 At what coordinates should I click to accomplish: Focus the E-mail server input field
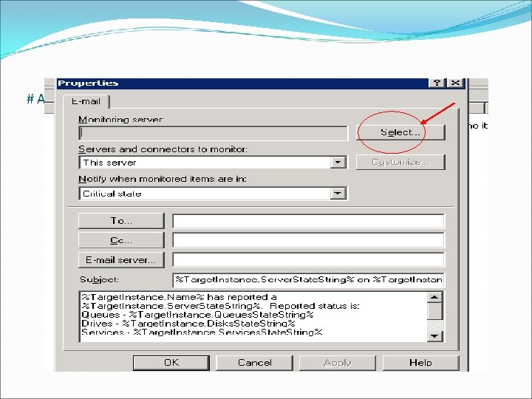coord(308,260)
